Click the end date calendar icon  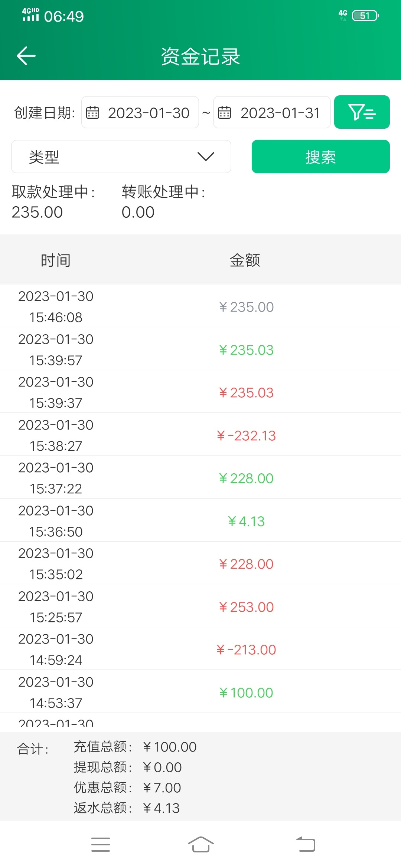pos(224,112)
